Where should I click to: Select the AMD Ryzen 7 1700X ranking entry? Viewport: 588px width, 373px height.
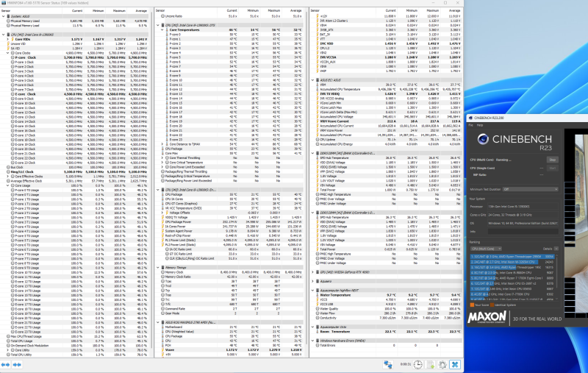[512, 278]
